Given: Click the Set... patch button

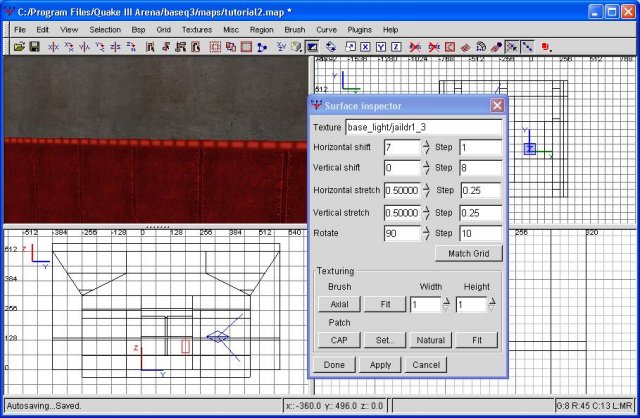Looking at the screenshot, I should tap(385, 340).
